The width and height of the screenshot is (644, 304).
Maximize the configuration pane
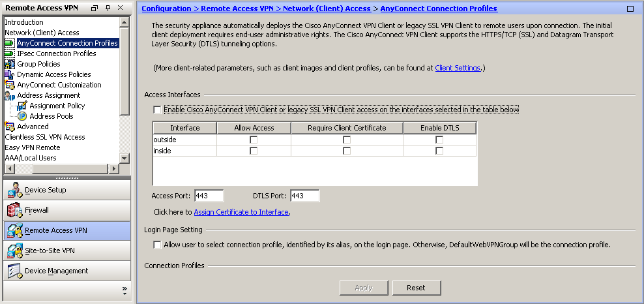(630, 8)
